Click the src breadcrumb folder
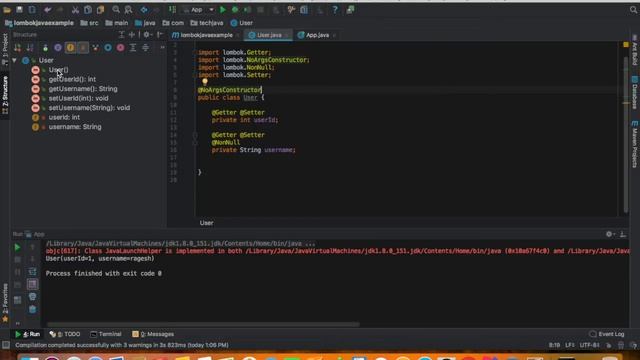The image size is (640, 360). point(89,23)
